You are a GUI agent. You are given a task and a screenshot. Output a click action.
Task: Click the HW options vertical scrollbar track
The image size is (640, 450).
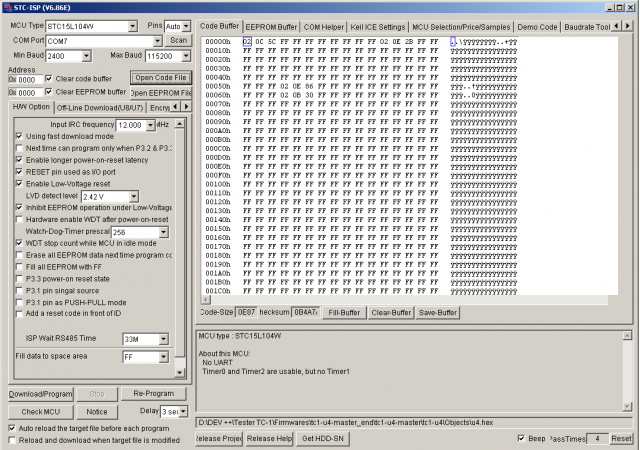180,249
